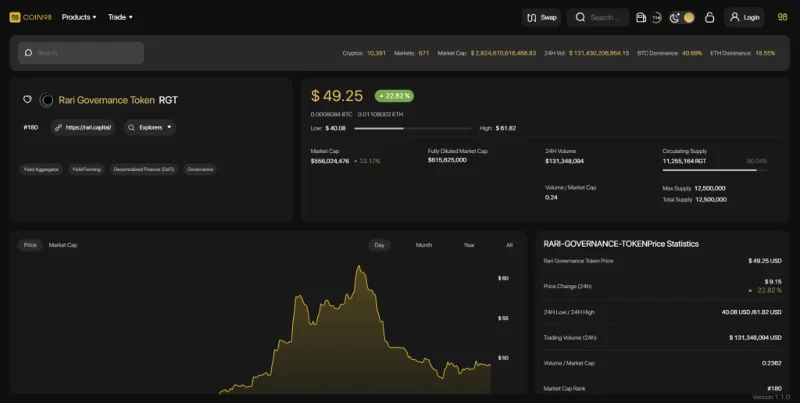Click the Yield Aggregator tag
This screenshot has width=800, height=403.
(x=41, y=169)
